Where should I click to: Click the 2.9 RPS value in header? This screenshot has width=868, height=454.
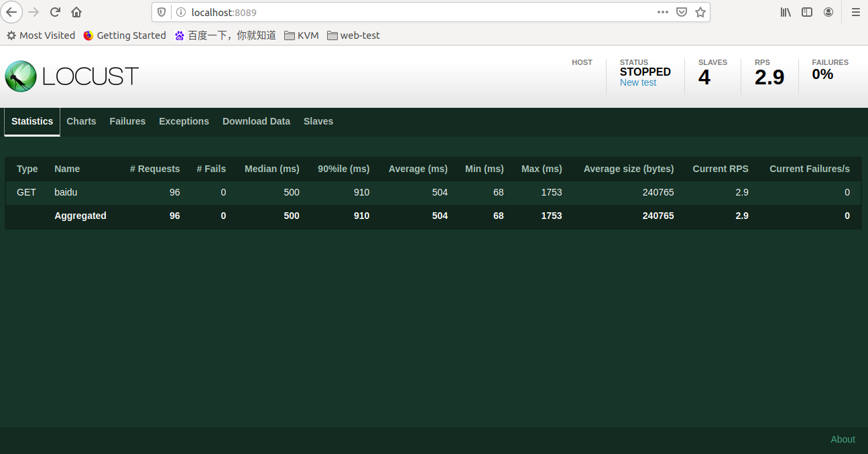[x=769, y=77]
